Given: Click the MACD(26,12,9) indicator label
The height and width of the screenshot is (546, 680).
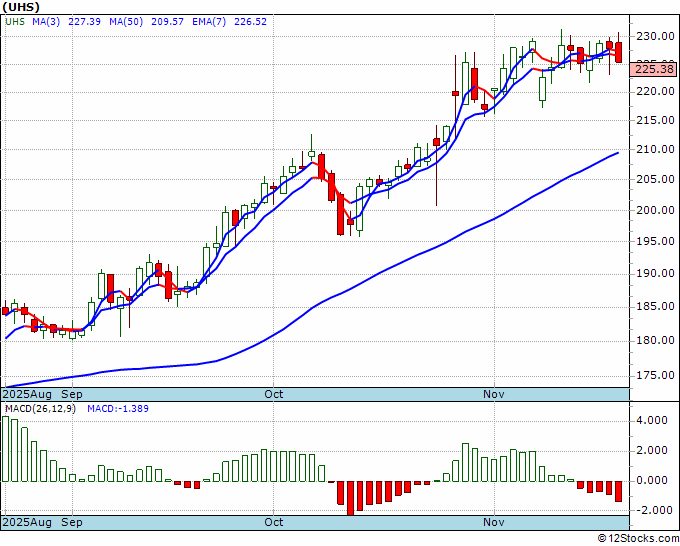Looking at the screenshot, I should 40,409.
